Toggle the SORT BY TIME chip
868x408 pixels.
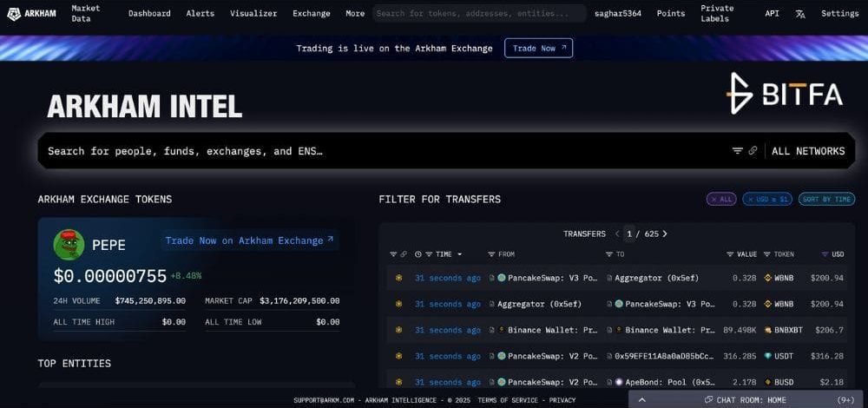(826, 199)
